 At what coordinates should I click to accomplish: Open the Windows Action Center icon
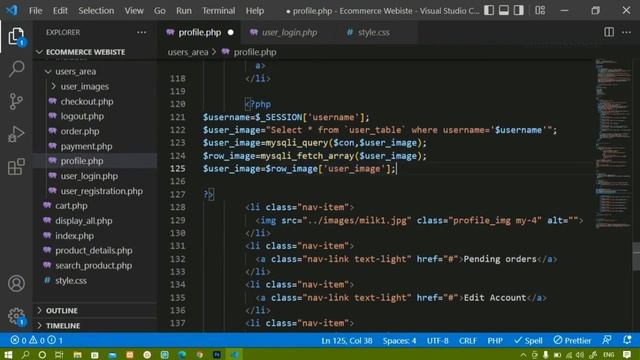tap(627, 355)
